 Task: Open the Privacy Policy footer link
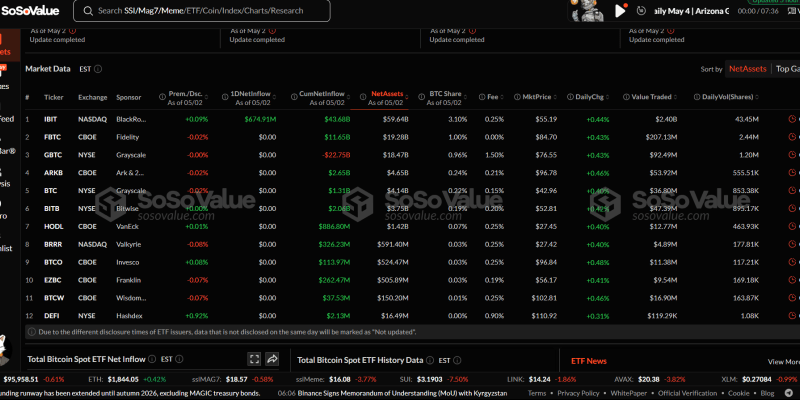(578, 393)
